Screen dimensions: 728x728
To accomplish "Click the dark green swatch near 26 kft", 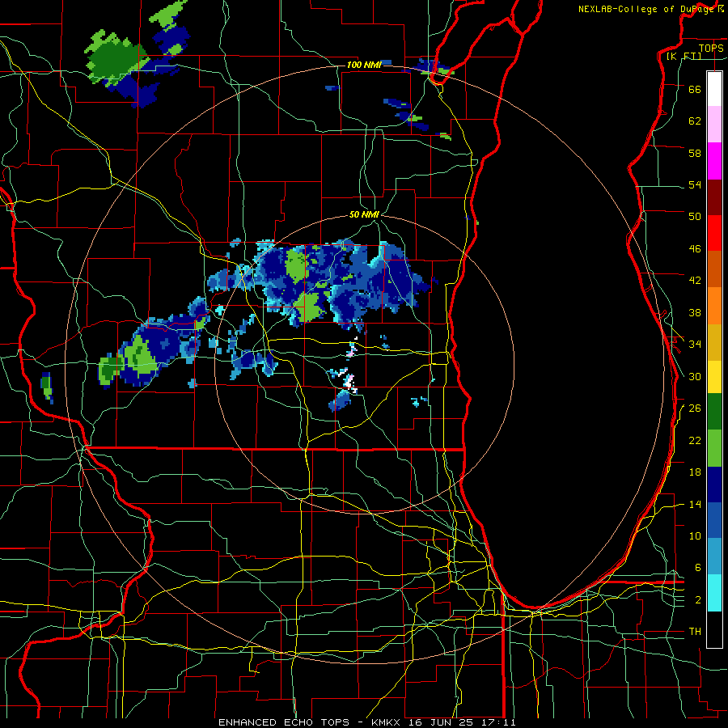I will point(714,412).
